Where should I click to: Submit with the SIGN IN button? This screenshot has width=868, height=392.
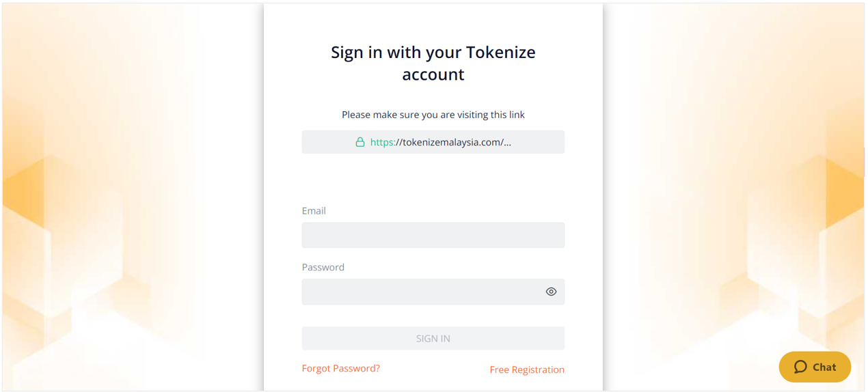pos(433,339)
